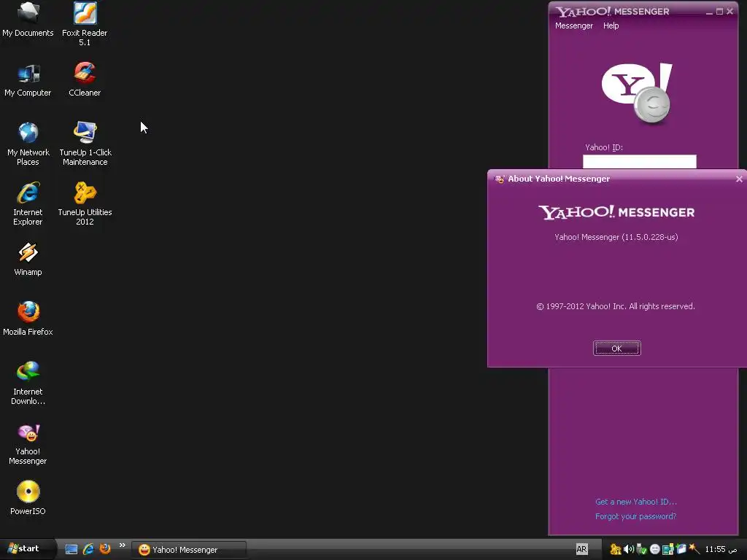
Task: Close the About Yahoo! Messenger dialog
Action: tap(739, 179)
